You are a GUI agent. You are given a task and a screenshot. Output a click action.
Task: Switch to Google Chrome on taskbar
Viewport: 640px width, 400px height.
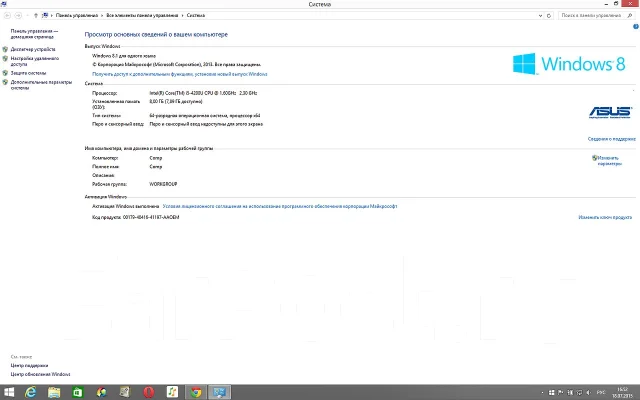click(196, 392)
